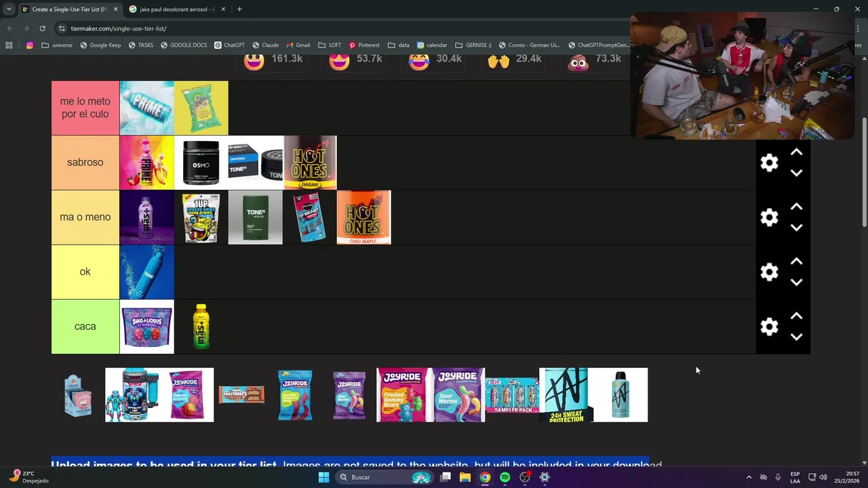The height and width of the screenshot is (488, 868).
Task: Open Spotify from the taskbar
Action: click(x=505, y=477)
